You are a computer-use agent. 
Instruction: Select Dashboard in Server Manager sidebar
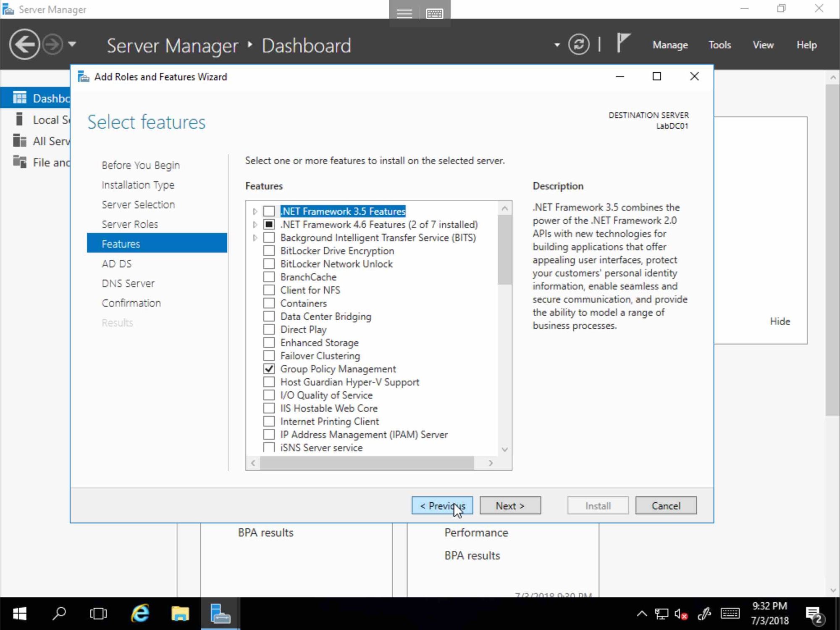pyautogui.click(x=36, y=98)
